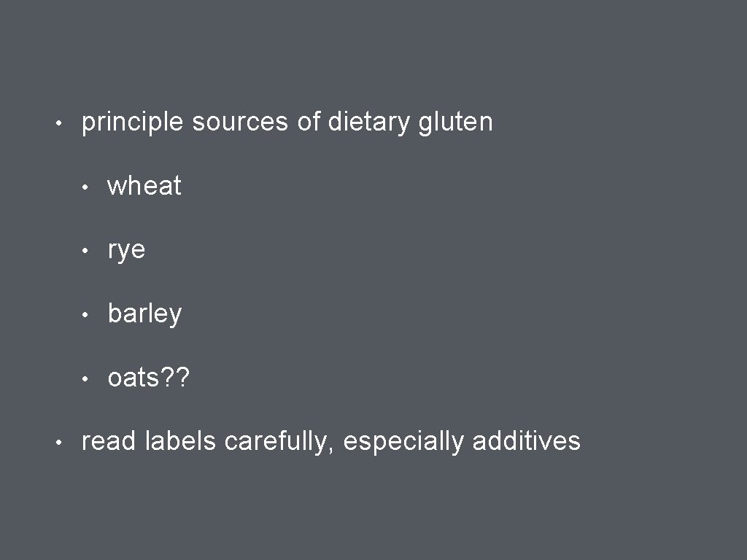The image size is (747, 560).
Task: Click the bullet dot beside 'wheat'
Action: 85,187
